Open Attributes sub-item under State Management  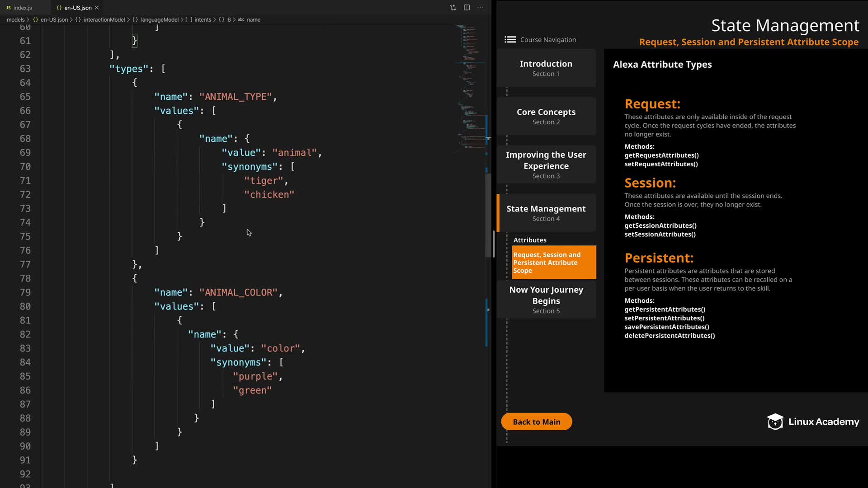coord(530,240)
